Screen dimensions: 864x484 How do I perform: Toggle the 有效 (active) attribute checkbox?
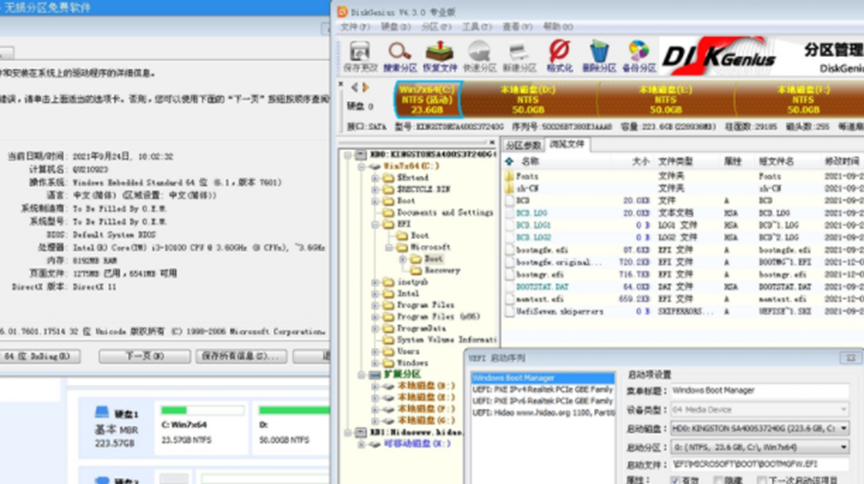tap(678, 480)
